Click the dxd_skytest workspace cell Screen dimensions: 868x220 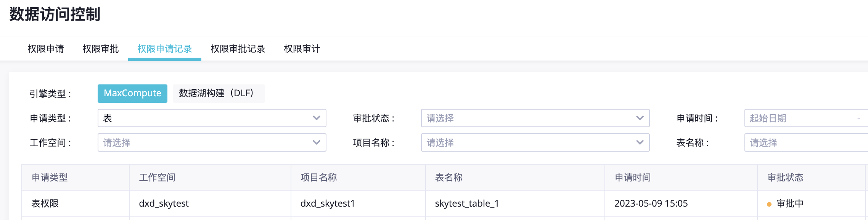pos(164,204)
